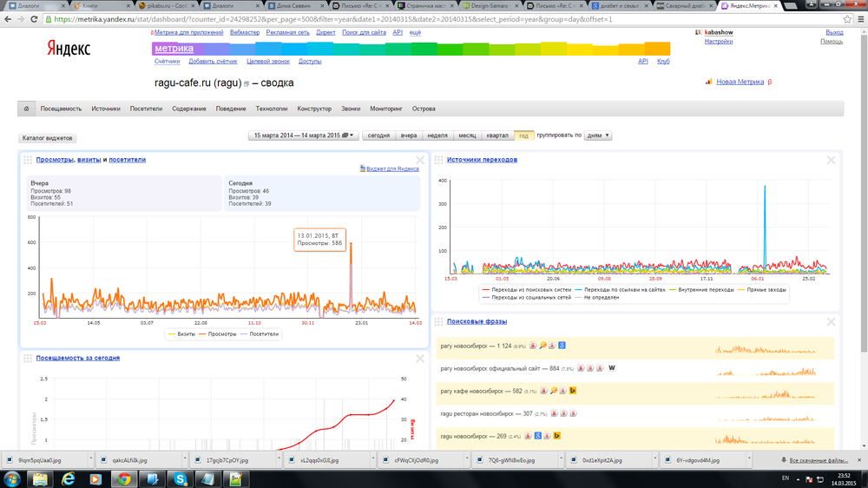Image resolution: width=868 pixels, height=488 pixels.
Task: Expand options for 0xd1eXpit2A.jpg download
Action: (x=654, y=459)
